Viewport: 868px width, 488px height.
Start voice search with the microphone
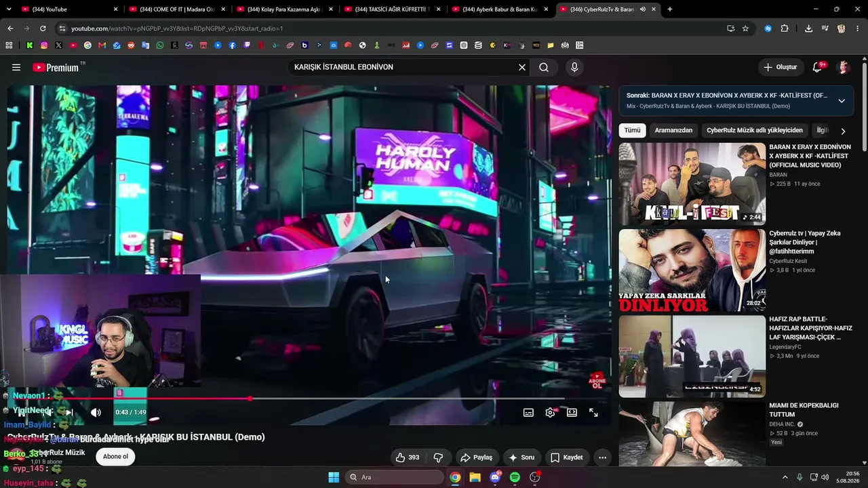(574, 67)
